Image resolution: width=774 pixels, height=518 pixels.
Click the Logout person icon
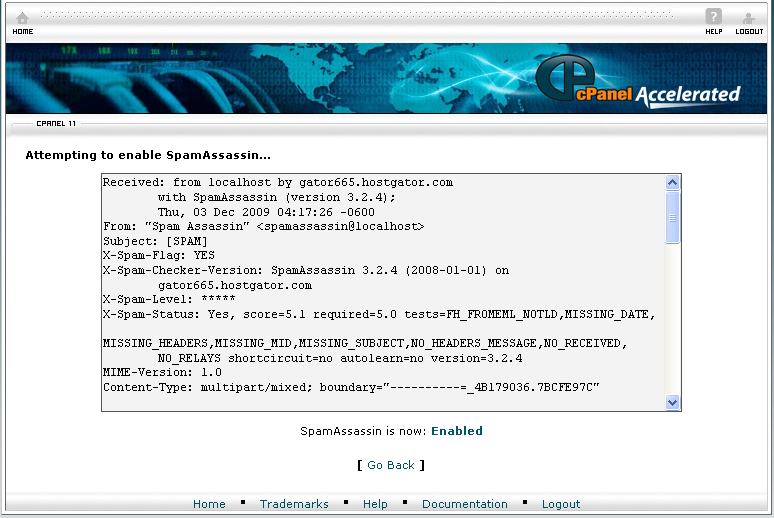[749, 18]
